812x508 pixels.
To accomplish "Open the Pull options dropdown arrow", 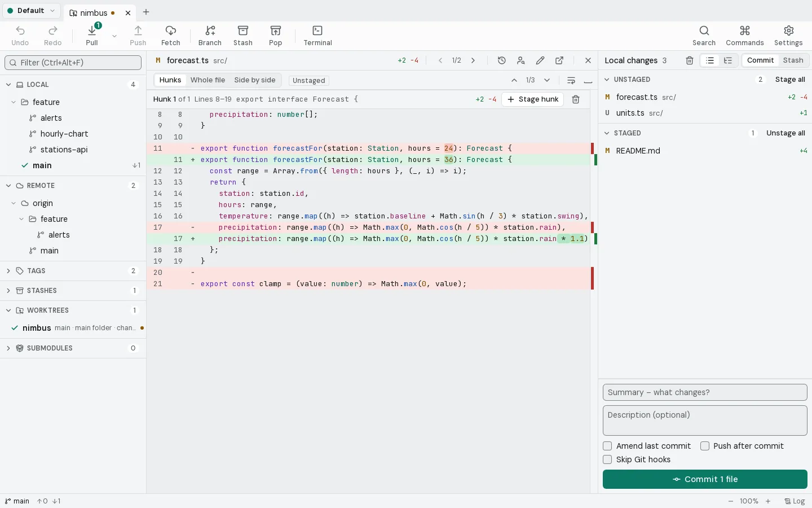I will [x=114, y=36].
